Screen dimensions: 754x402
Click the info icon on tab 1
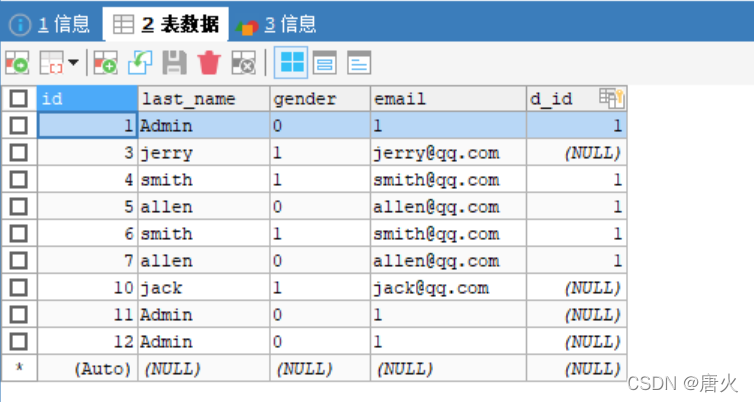(20, 24)
